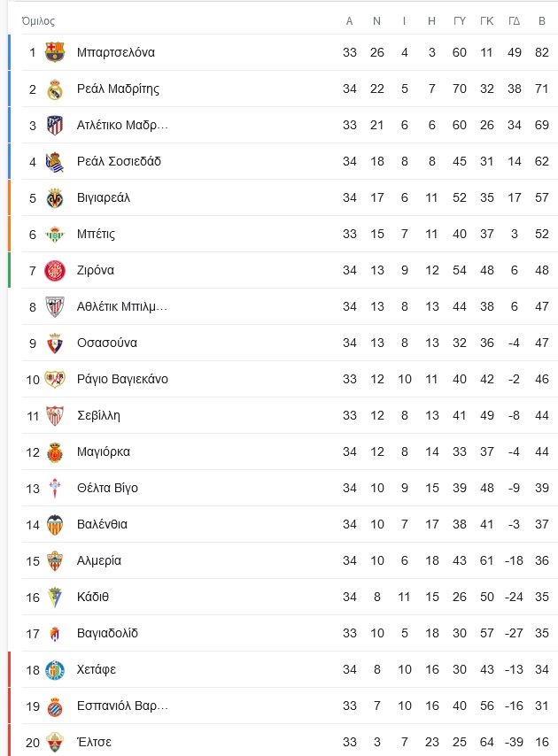Click the Κάδιθ team name

93,597
